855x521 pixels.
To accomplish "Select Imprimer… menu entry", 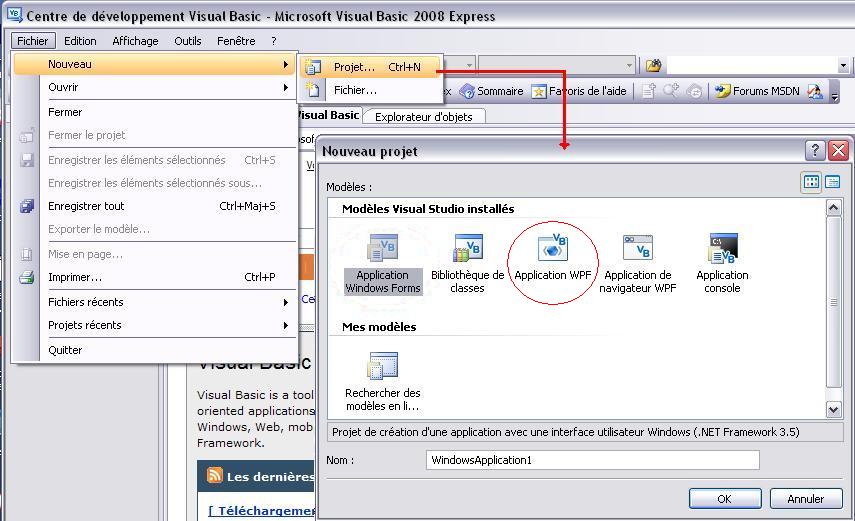I will (x=155, y=277).
